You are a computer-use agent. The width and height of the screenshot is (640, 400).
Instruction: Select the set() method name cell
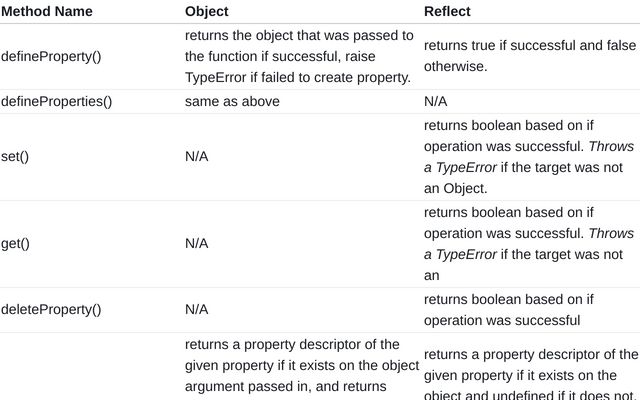point(15,157)
